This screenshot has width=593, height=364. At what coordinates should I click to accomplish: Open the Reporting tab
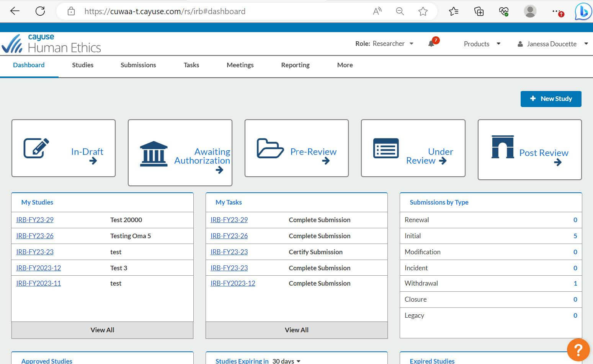point(295,65)
